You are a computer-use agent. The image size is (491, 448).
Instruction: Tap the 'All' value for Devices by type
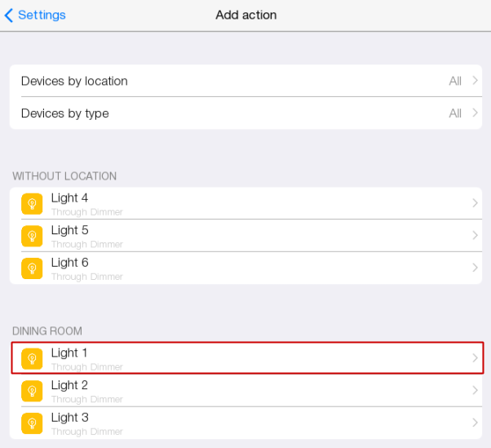coord(455,113)
